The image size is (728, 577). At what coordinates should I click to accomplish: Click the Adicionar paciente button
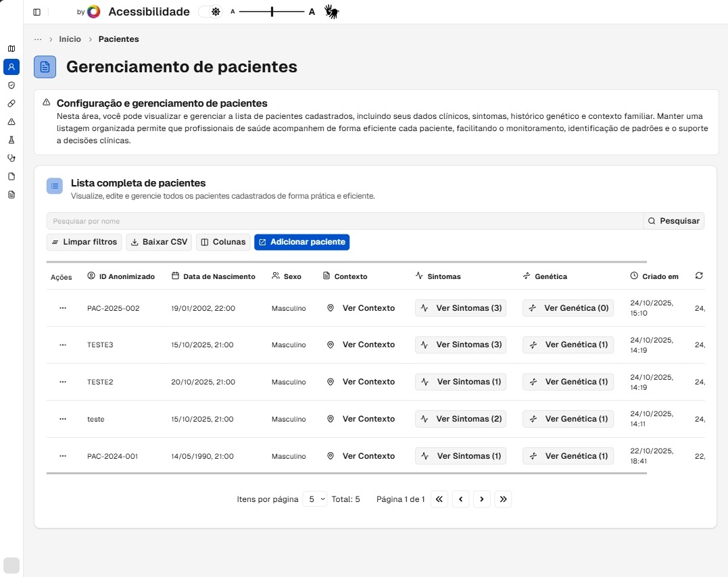pos(301,242)
